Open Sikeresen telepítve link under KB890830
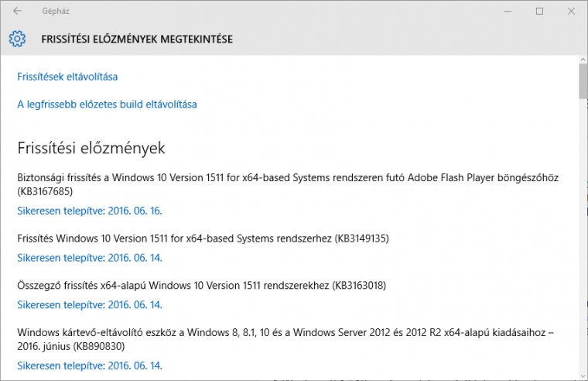 point(90,366)
